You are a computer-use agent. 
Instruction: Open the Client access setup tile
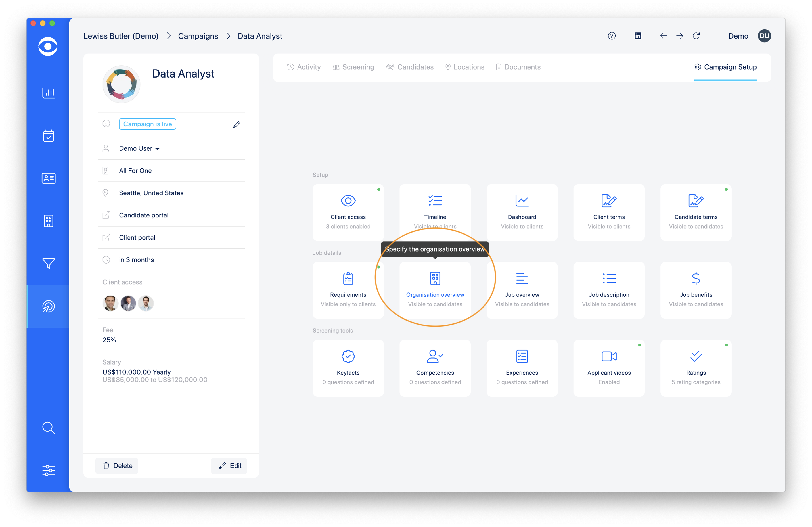tap(348, 212)
